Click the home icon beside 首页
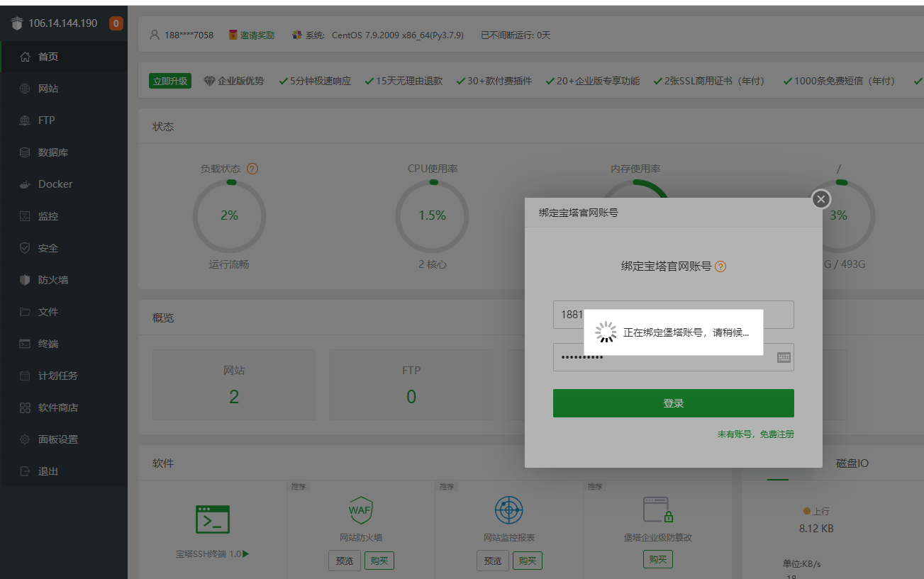Screen dimensions: 924x579 pyautogui.click(x=25, y=57)
